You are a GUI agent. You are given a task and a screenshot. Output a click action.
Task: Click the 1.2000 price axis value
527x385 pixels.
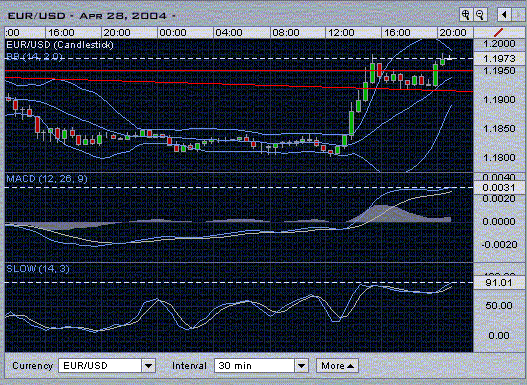click(x=499, y=43)
